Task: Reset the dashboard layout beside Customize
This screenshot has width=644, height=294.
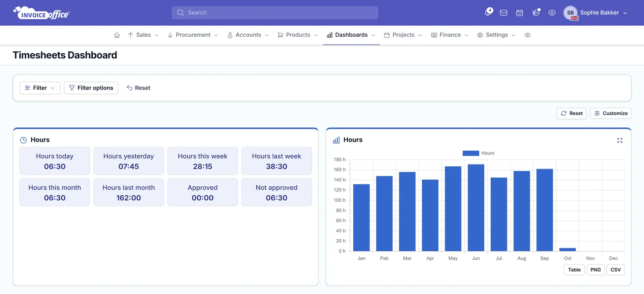Action: 572,113
